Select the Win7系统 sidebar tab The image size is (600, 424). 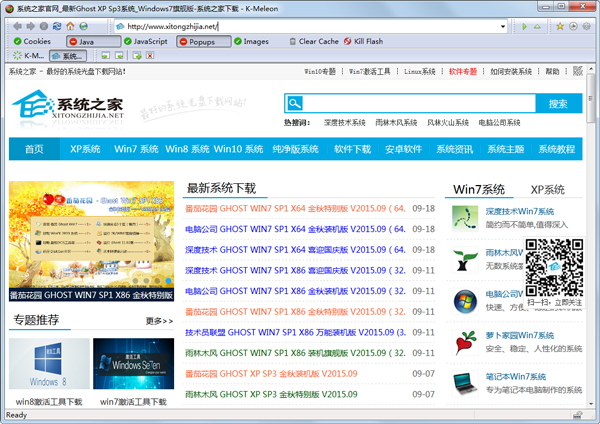[479, 189]
